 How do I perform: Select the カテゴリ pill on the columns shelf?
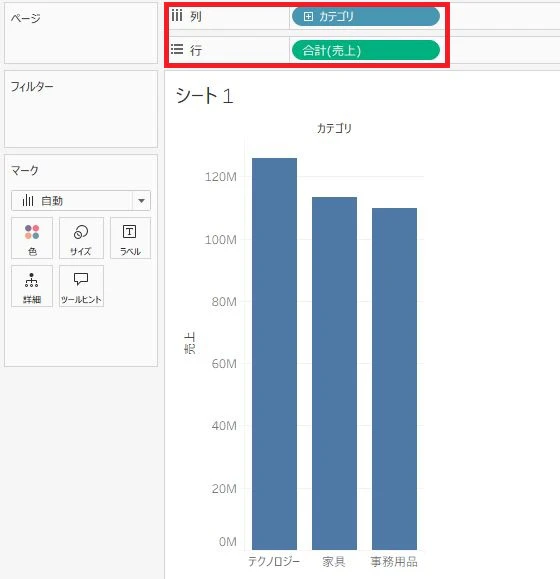pos(365,17)
